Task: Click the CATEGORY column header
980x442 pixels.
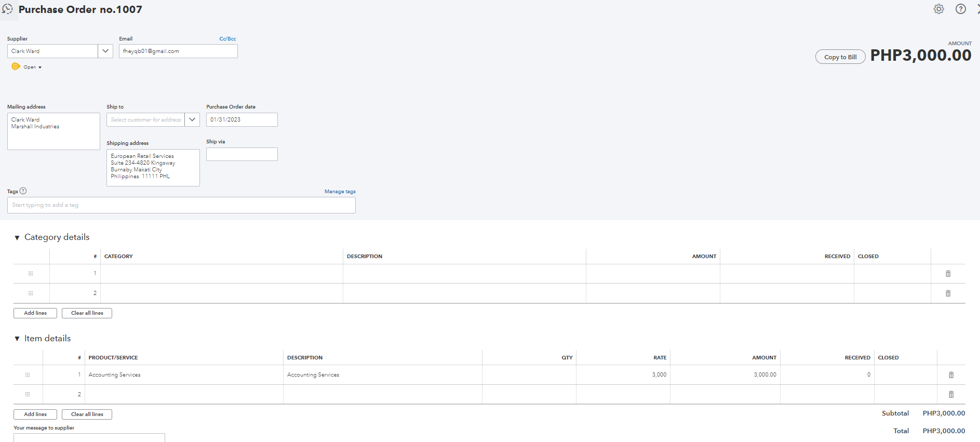Action: point(118,257)
